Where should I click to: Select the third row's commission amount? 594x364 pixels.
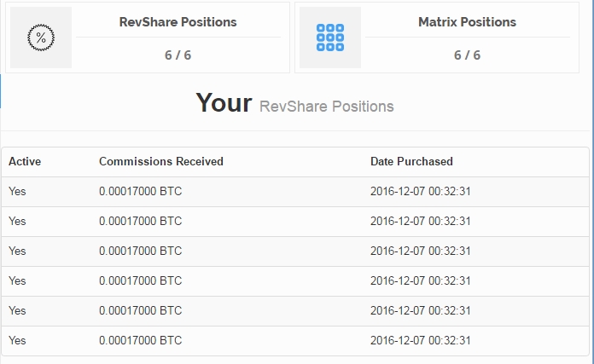pos(140,251)
